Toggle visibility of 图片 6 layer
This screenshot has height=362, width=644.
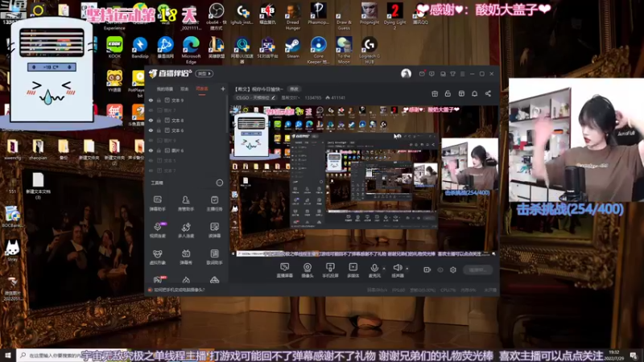tap(151, 150)
